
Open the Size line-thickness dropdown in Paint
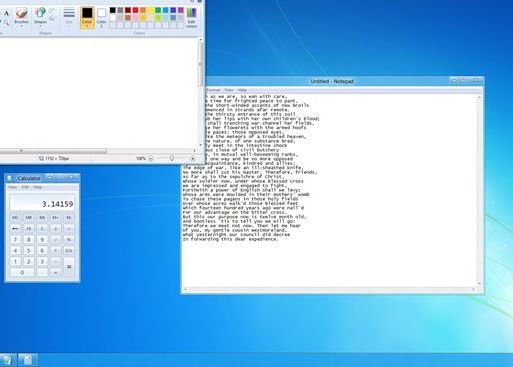tap(69, 17)
